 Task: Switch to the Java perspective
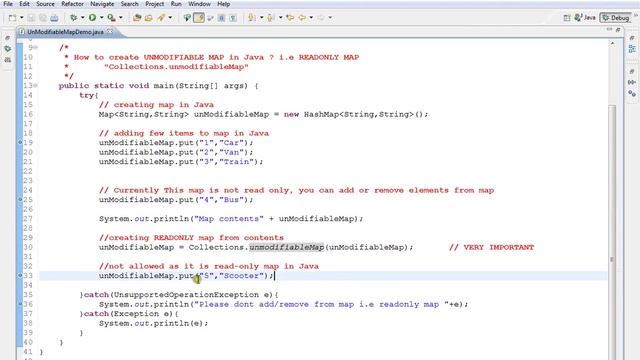coord(585,18)
